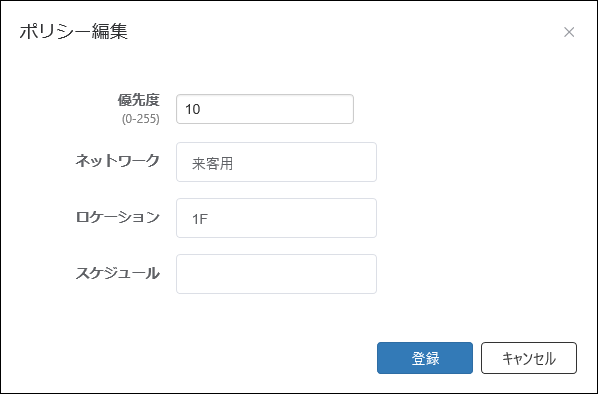Screen dimensions: 598x394
Task: Click the blue 登録 button
Action: [425, 358]
